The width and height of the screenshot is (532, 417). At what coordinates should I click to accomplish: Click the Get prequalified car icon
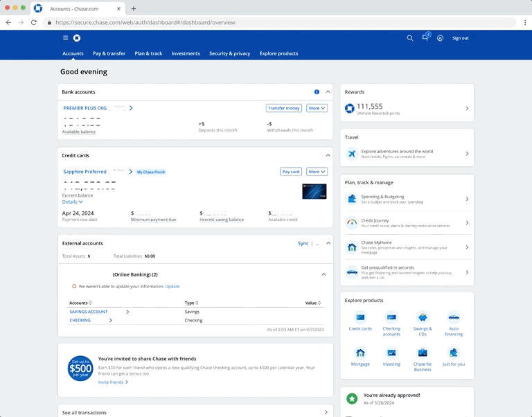352,272
